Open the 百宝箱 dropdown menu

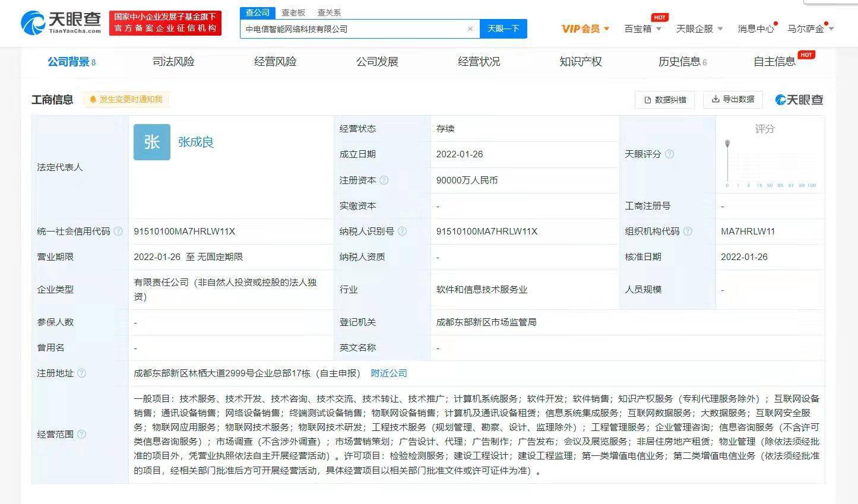(642, 28)
